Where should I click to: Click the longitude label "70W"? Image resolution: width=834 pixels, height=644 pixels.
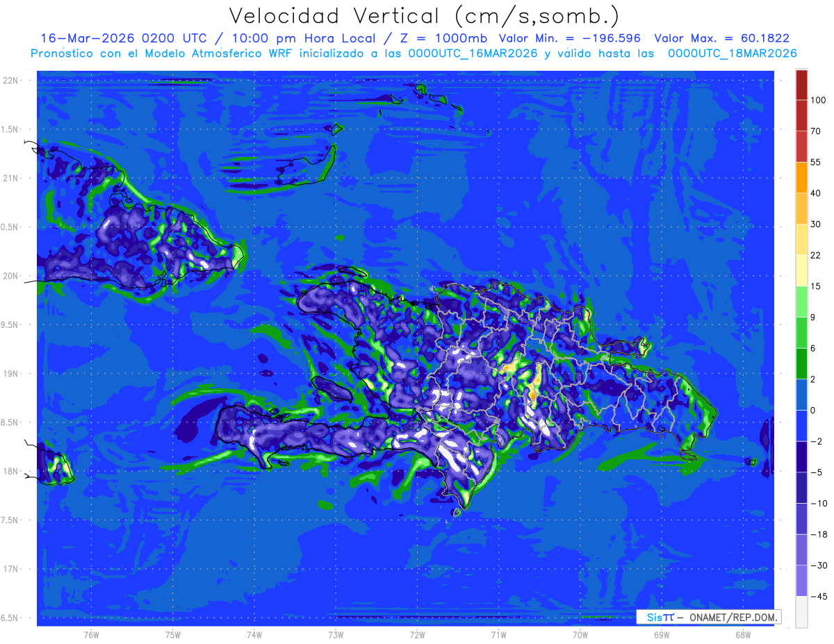[x=580, y=635]
